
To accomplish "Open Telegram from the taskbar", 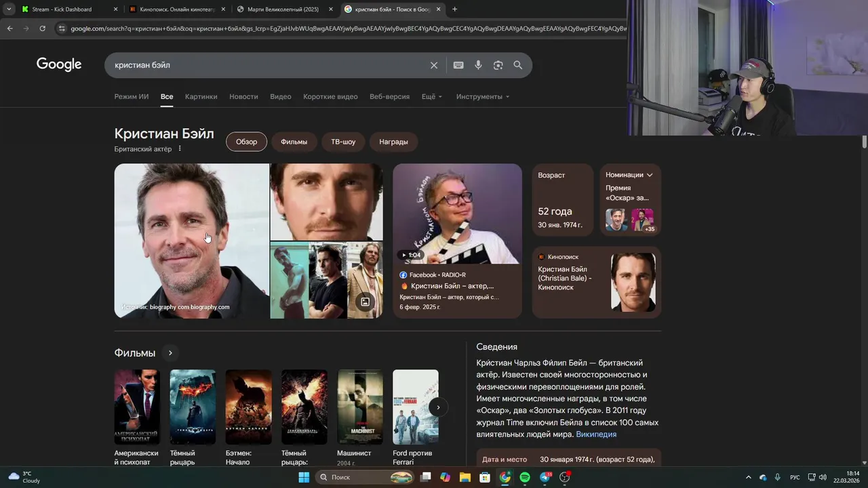I will tap(545, 477).
